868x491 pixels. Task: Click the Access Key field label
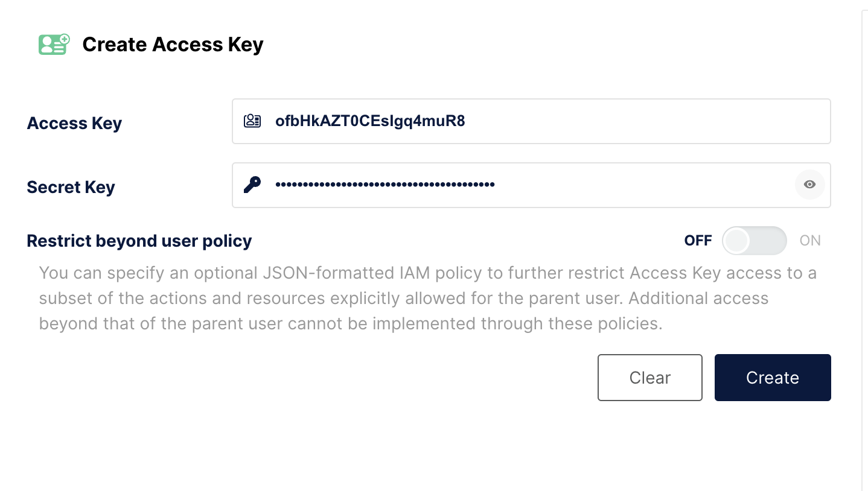(74, 123)
